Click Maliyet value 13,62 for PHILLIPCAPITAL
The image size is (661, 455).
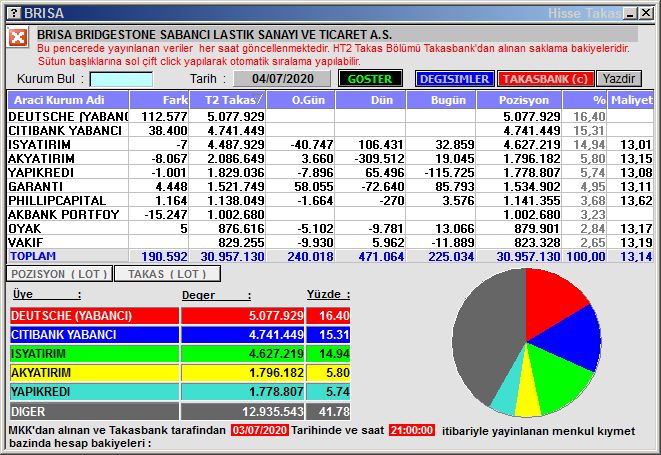[x=636, y=200]
